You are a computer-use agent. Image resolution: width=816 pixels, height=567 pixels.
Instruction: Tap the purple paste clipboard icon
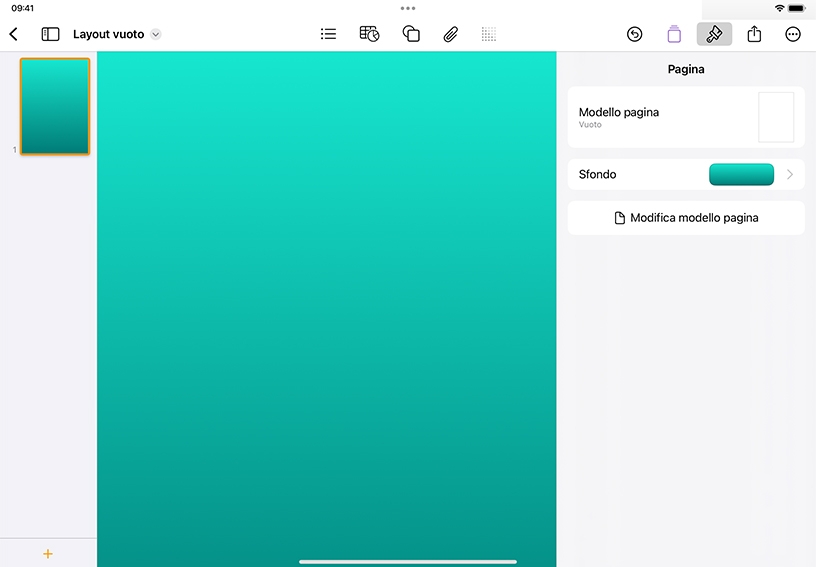point(674,34)
